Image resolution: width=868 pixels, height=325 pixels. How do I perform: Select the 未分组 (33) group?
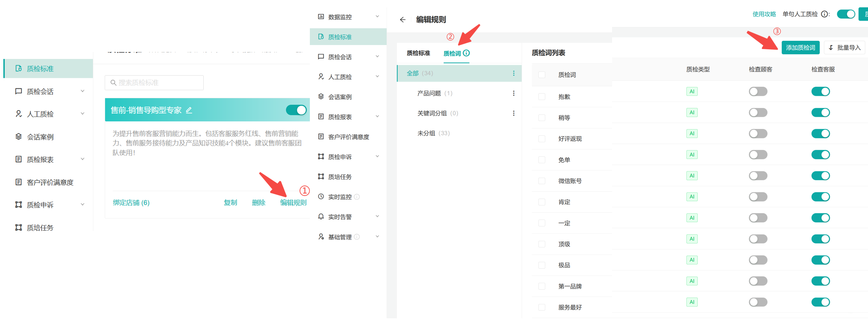[x=433, y=133]
